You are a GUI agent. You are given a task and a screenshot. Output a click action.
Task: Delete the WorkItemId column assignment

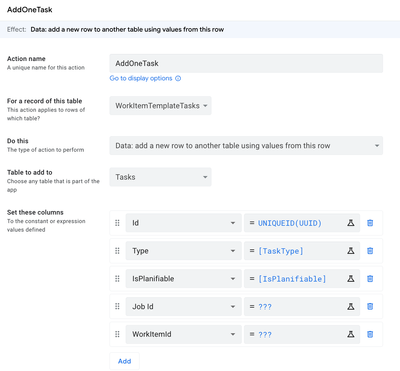click(x=370, y=334)
